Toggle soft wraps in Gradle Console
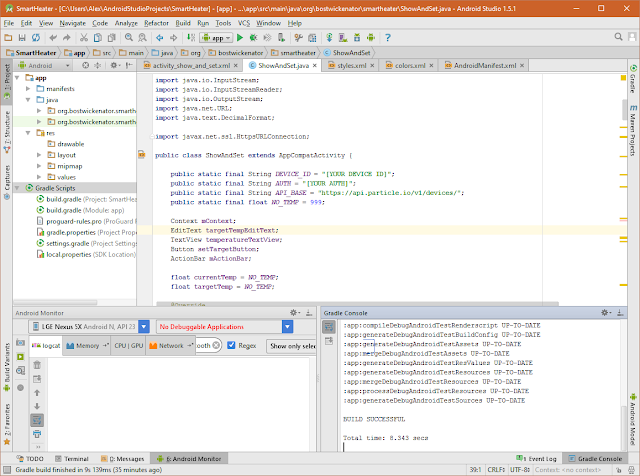 pos(329,327)
